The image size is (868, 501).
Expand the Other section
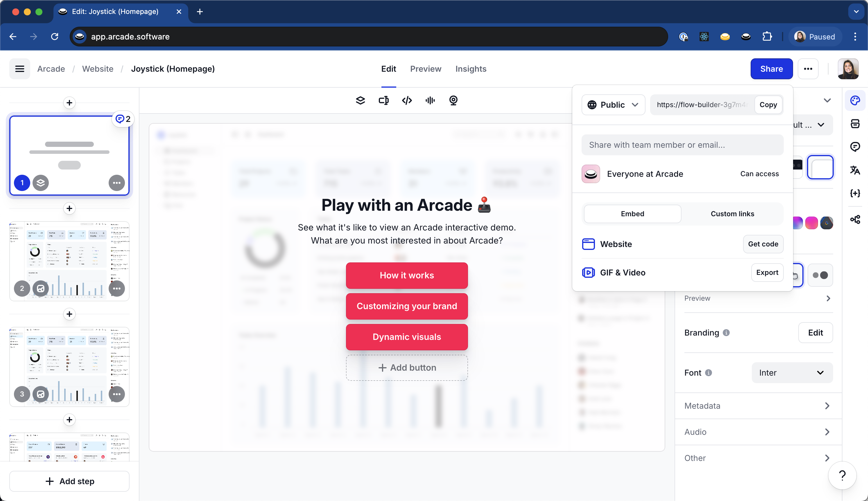coord(758,457)
